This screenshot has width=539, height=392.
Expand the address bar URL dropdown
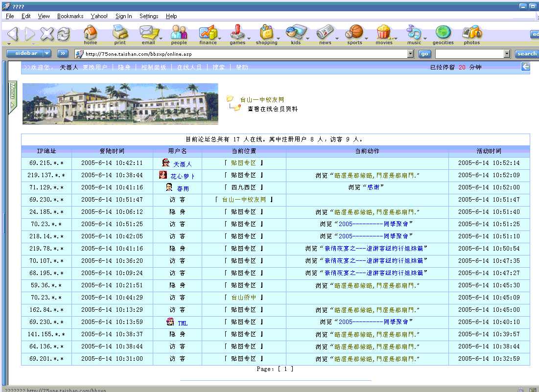pos(410,54)
